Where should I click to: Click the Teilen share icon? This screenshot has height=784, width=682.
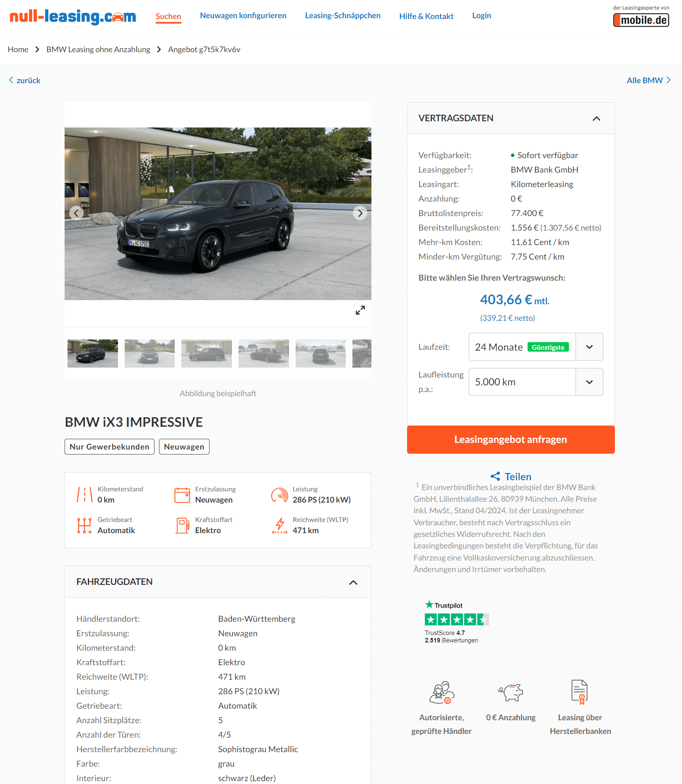[495, 476]
